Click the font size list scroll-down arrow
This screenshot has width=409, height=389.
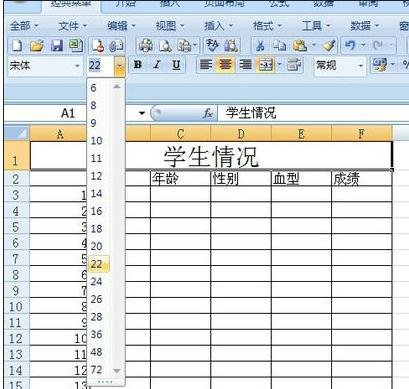pyautogui.click(x=117, y=371)
